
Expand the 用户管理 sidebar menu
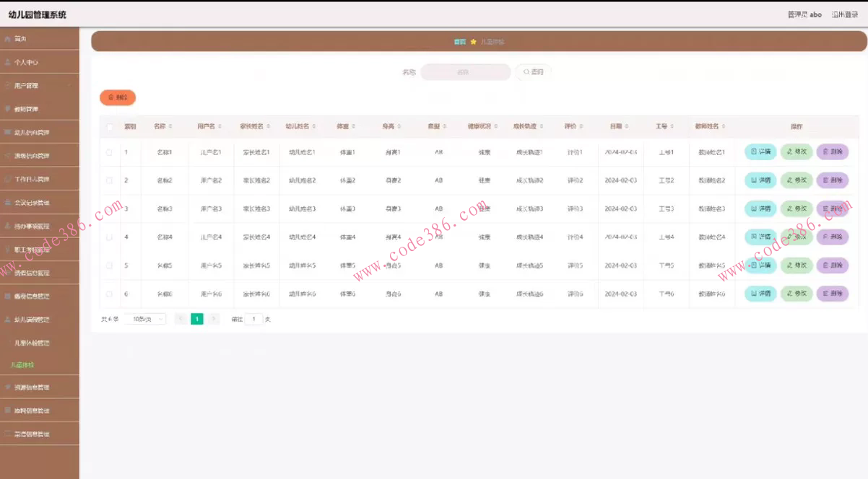coord(39,85)
